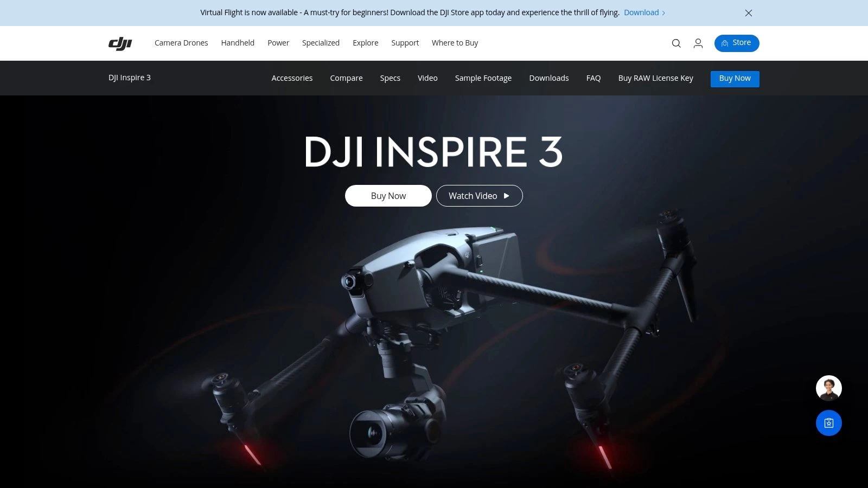The height and width of the screenshot is (488, 868).
Task: Click the blue Buy Now button in subnav
Action: [x=735, y=79]
